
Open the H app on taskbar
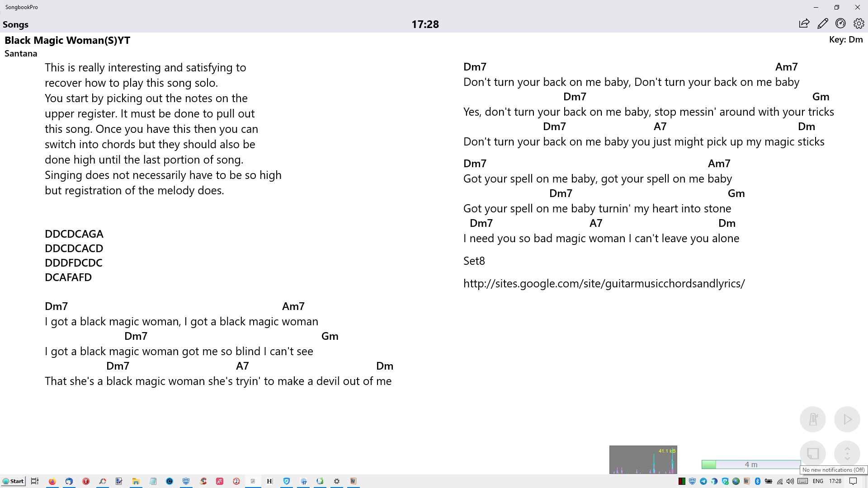click(x=270, y=481)
